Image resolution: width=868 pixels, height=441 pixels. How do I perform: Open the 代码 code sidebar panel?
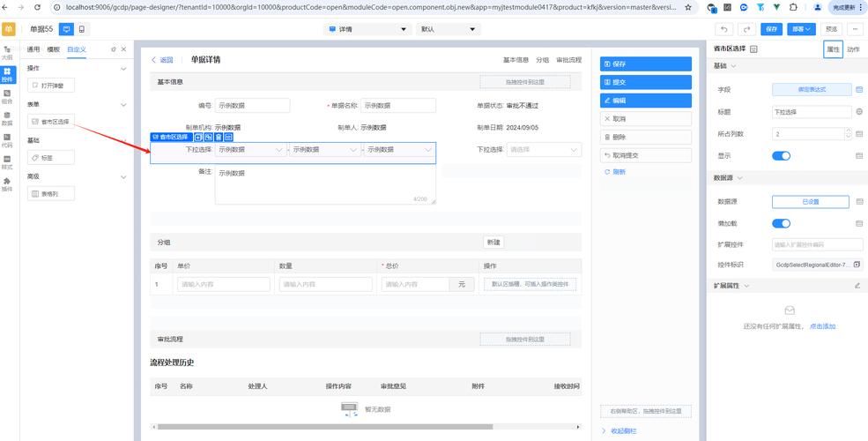point(7,140)
